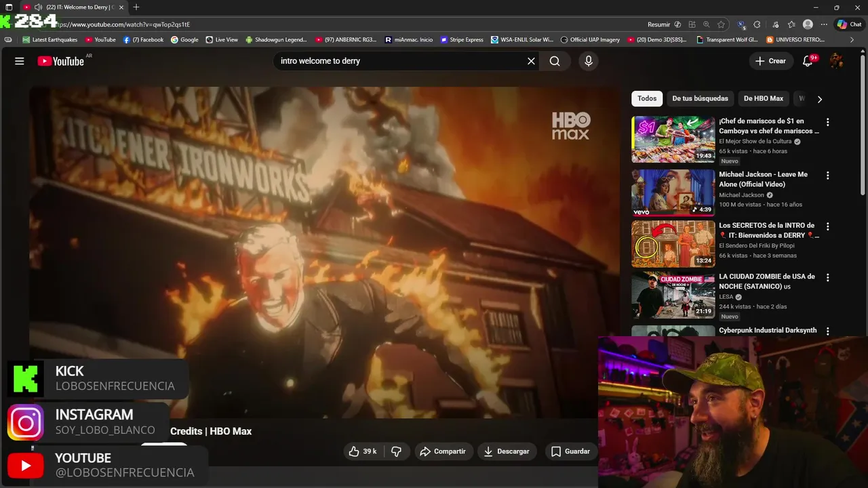Open the 'Stripe Express' bookmark
This screenshot has height=488, width=868.
point(462,40)
